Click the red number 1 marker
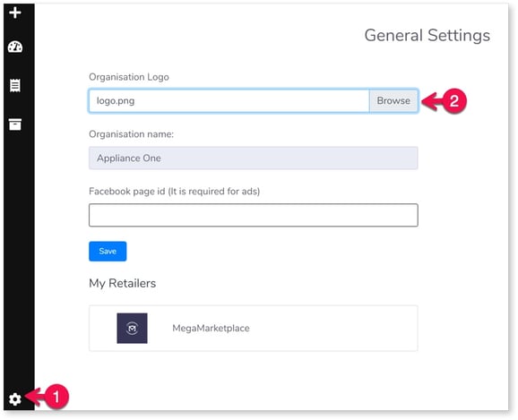 [56, 397]
